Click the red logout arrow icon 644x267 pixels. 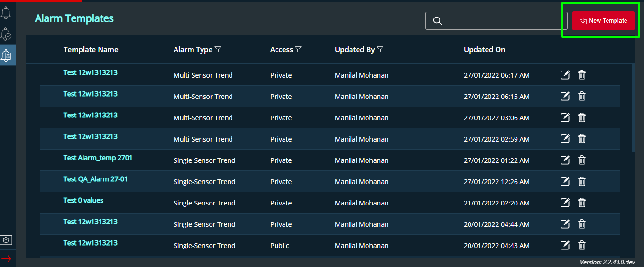tap(6, 258)
